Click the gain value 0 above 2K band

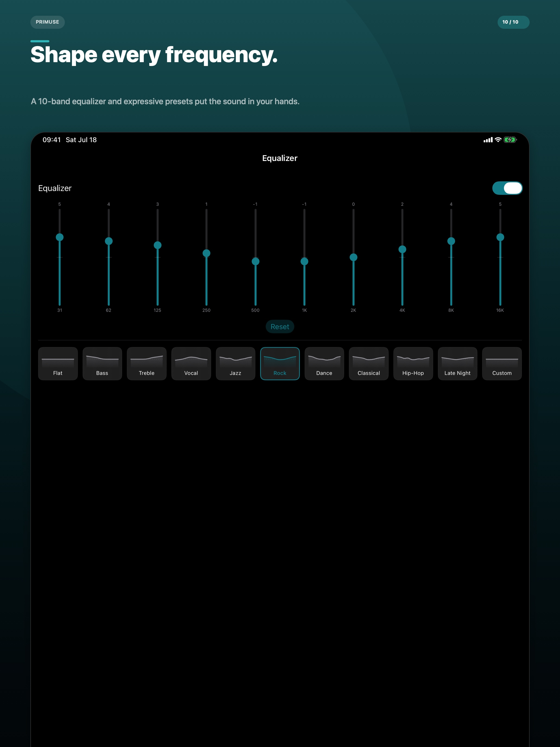pos(354,204)
